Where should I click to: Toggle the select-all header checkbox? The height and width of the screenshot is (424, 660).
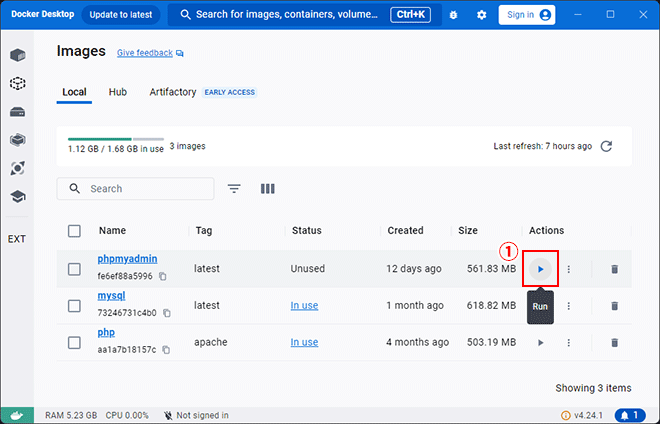point(74,231)
